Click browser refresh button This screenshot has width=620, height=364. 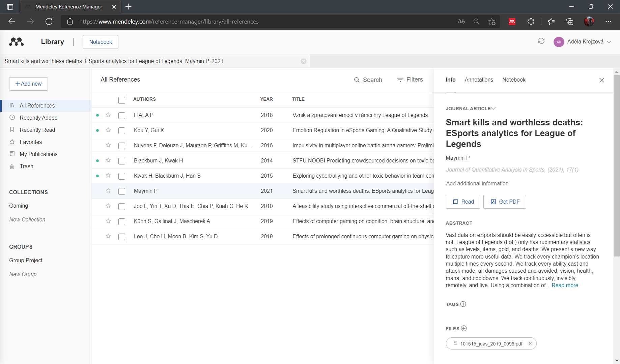point(49,22)
